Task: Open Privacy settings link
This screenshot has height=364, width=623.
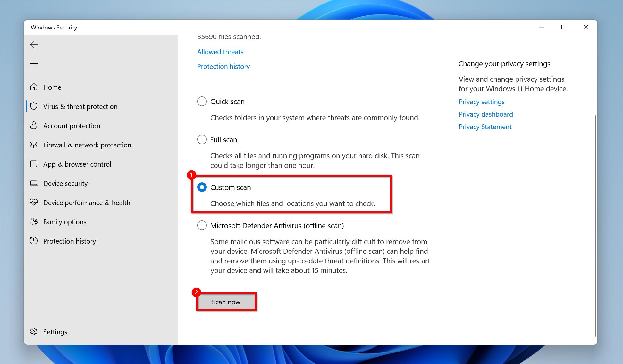Action: point(481,102)
